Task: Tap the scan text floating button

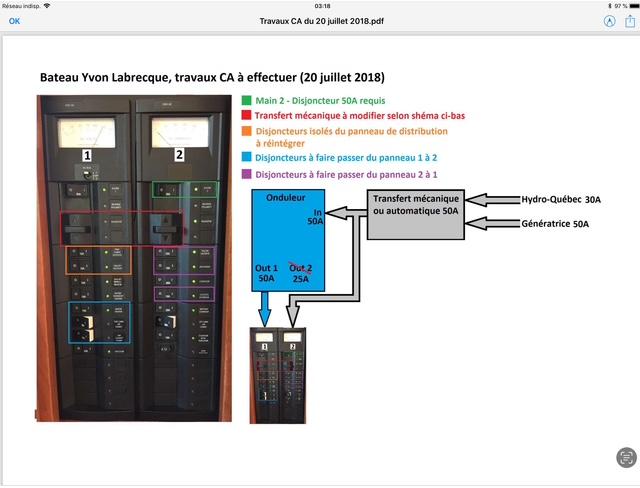Action: tap(626, 457)
